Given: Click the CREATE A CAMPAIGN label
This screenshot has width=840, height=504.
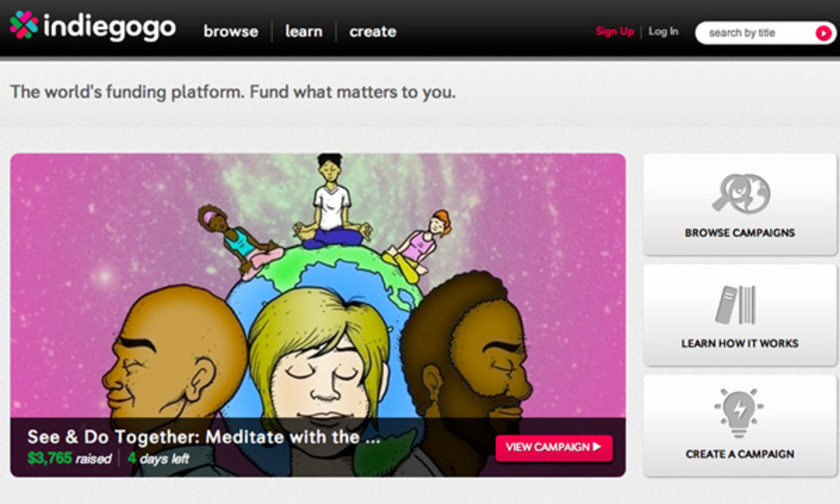Looking at the screenshot, I should coord(740,454).
